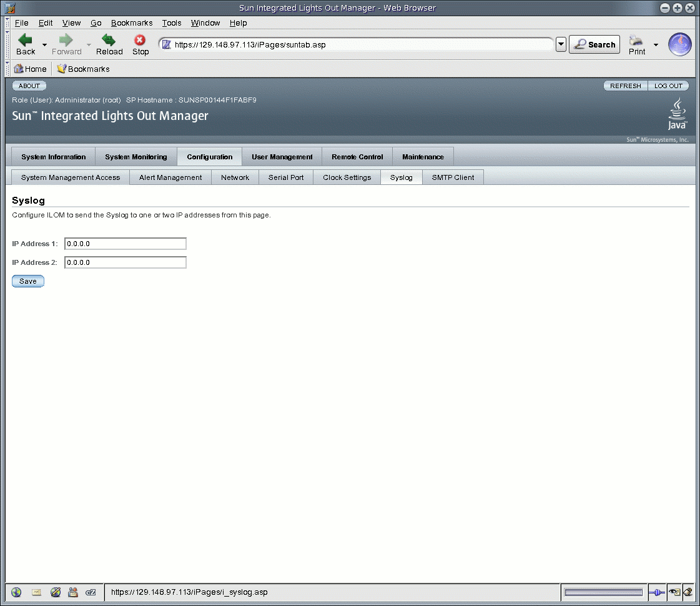Open the System Management Access subtab
700x606 pixels.
[71, 177]
